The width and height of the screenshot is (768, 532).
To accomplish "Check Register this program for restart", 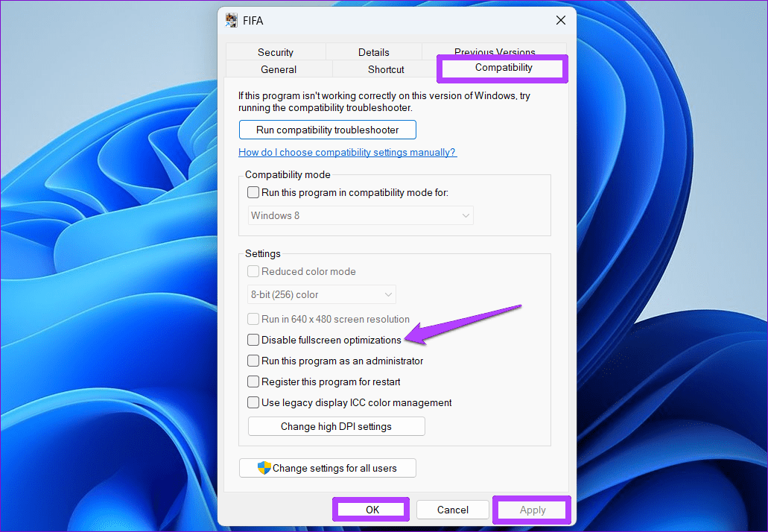I will 253,381.
